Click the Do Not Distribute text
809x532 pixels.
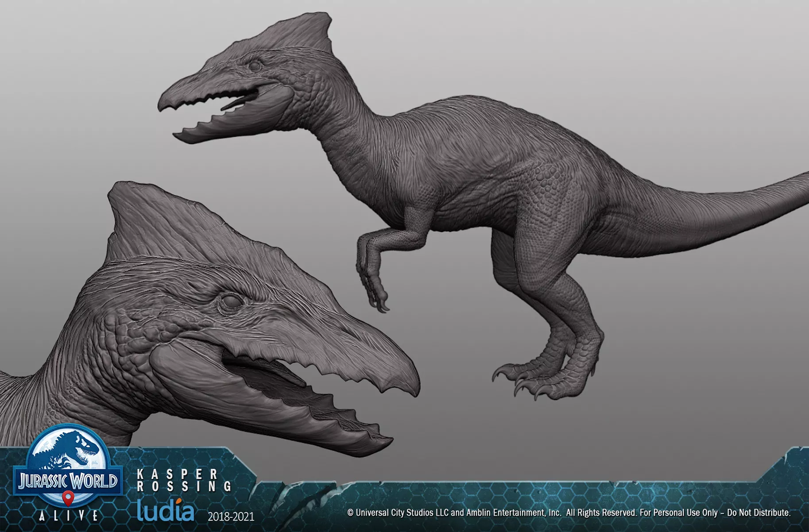pyautogui.click(x=759, y=513)
